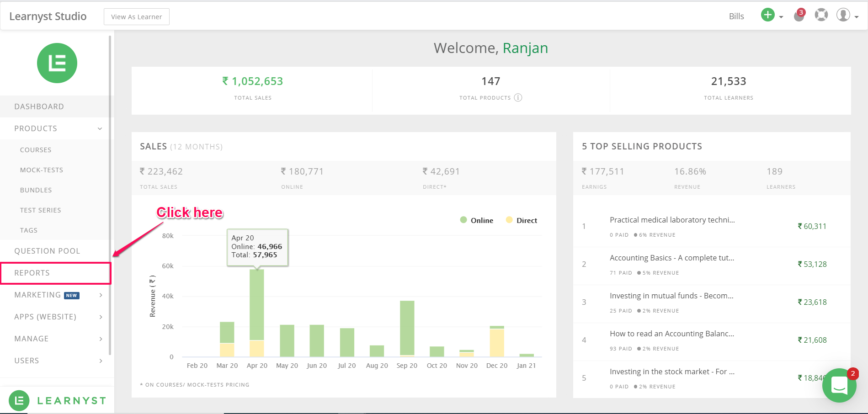Click the Sep 20 sales bar
The image size is (868, 414).
407,328
